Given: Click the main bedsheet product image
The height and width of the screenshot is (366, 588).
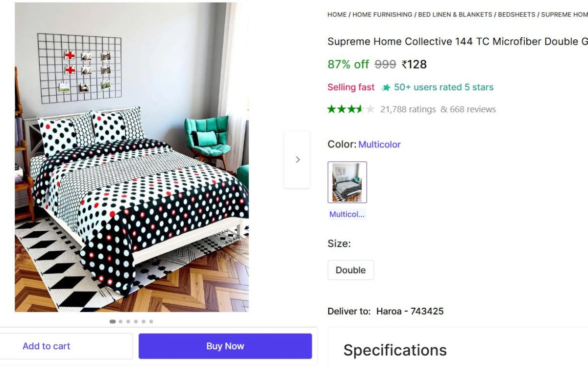Looking at the screenshot, I should tap(131, 157).
